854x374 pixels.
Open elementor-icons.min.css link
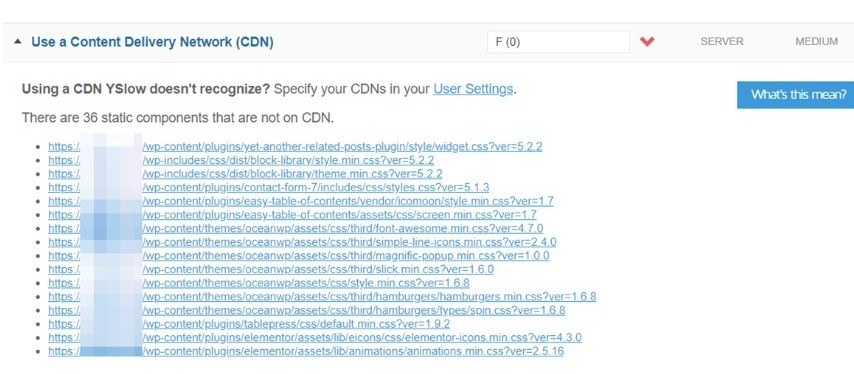[x=315, y=338]
